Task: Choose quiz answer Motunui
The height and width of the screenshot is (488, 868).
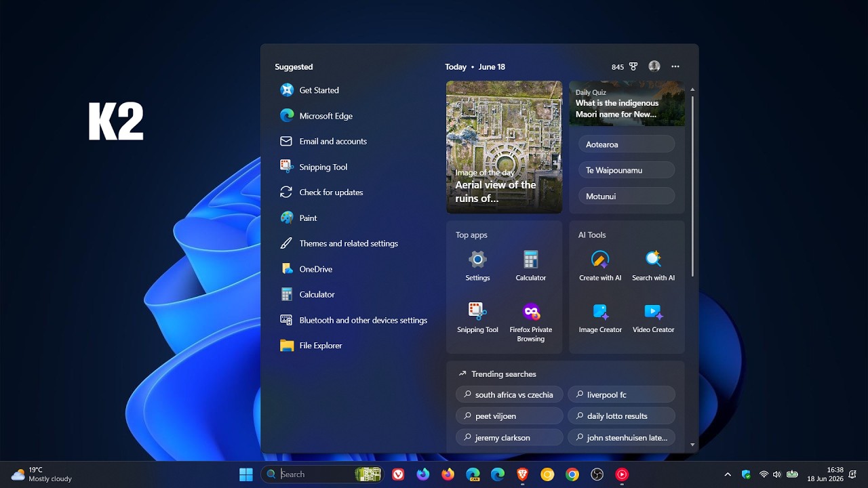Action: tap(627, 196)
